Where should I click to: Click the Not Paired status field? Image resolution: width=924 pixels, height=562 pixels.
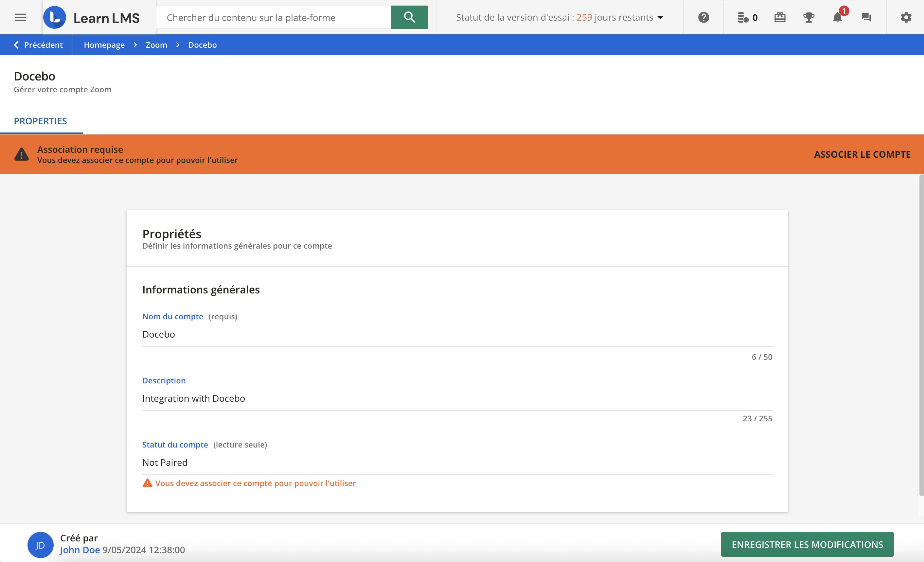tap(457, 462)
